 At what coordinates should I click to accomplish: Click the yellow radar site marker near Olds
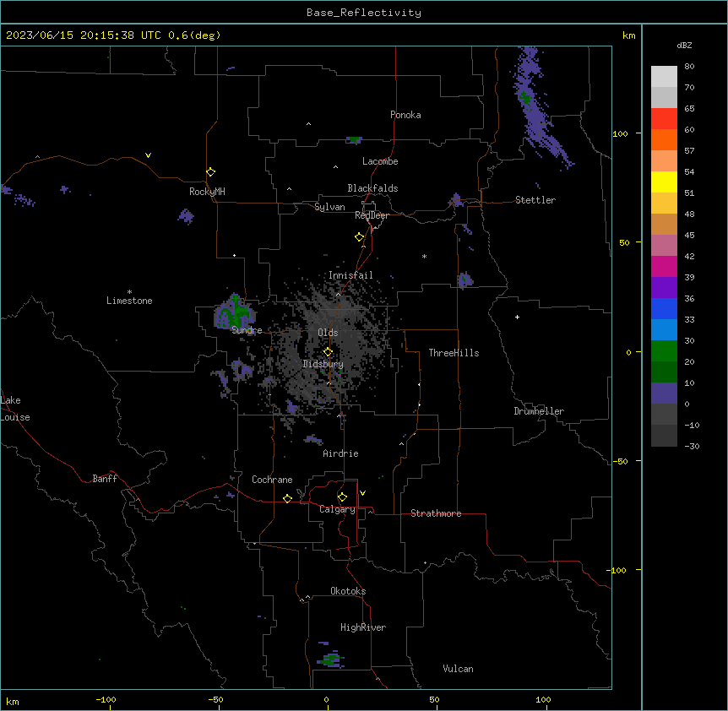pyautogui.click(x=328, y=352)
